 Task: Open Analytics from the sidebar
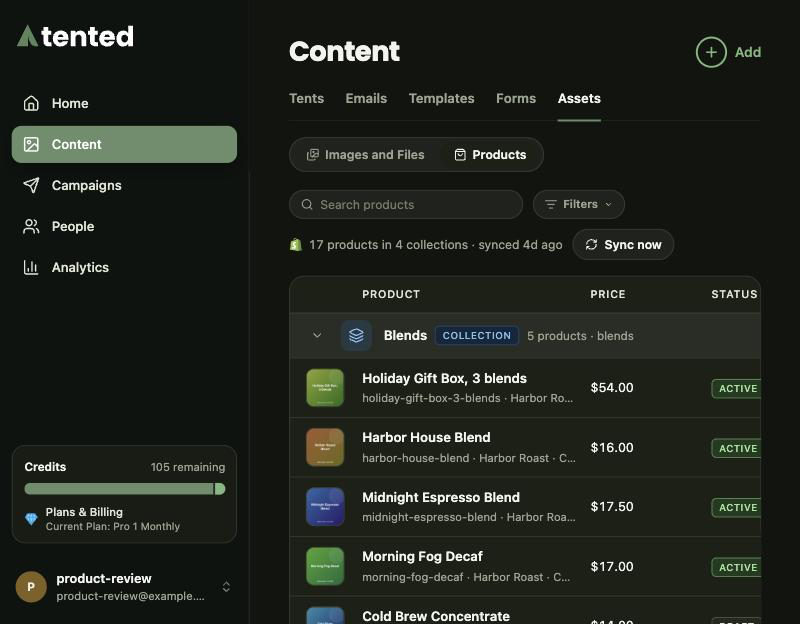124,267
